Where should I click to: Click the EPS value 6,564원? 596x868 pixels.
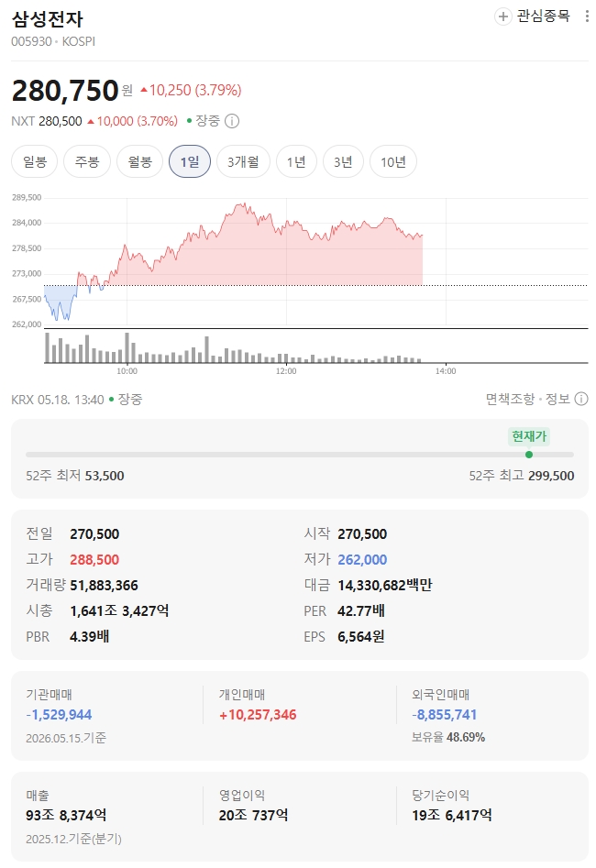(x=361, y=637)
